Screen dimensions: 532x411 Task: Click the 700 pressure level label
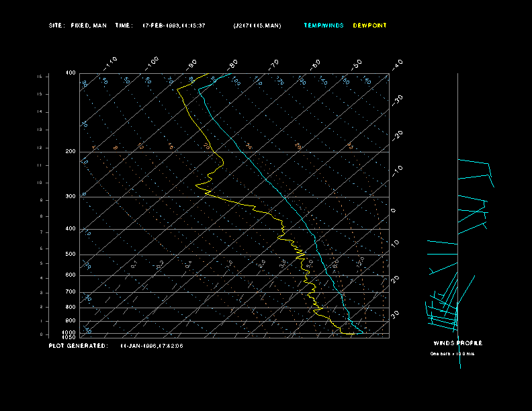(71, 292)
